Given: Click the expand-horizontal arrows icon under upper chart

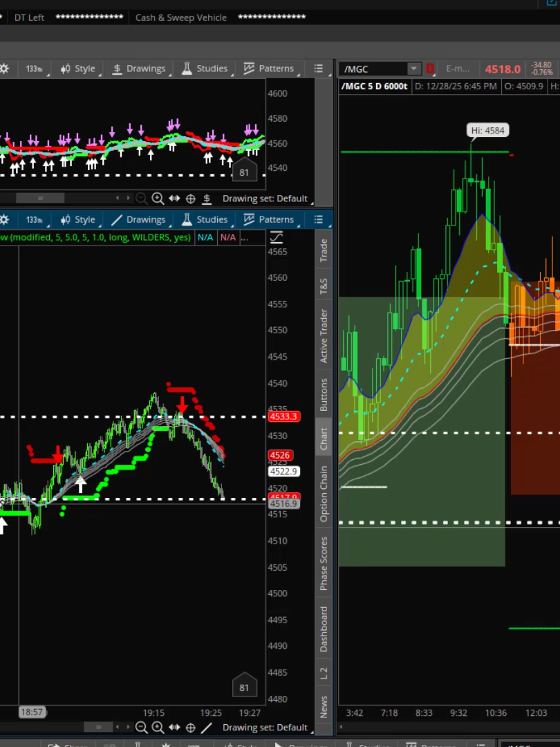Looking at the screenshot, I should click(x=174, y=199).
